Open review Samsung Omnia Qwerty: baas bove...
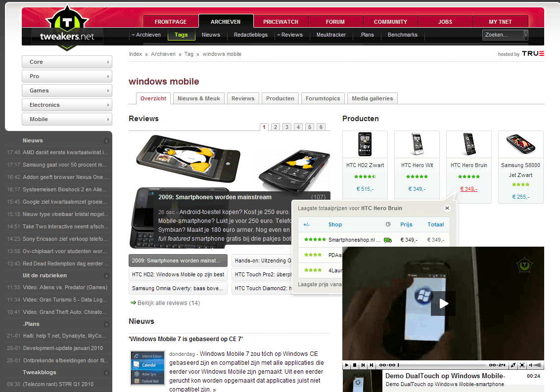Viewport: 560px width, 392px height. pos(178,289)
